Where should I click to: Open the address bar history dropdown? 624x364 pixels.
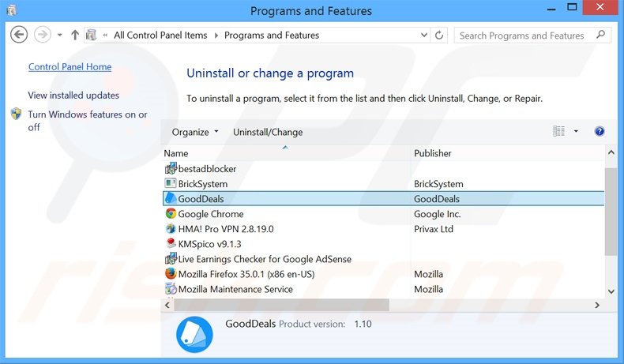click(424, 35)
